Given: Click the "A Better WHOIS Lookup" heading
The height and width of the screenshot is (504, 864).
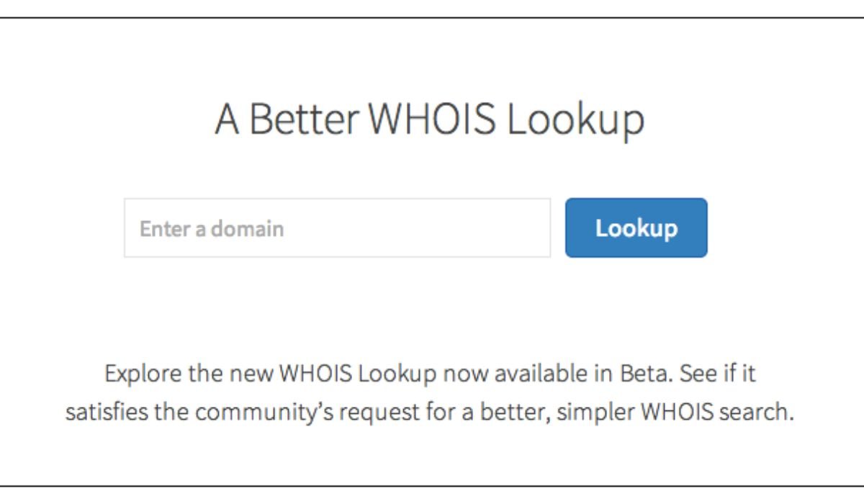Looking at the screenshot, I should tap(429, 120).
